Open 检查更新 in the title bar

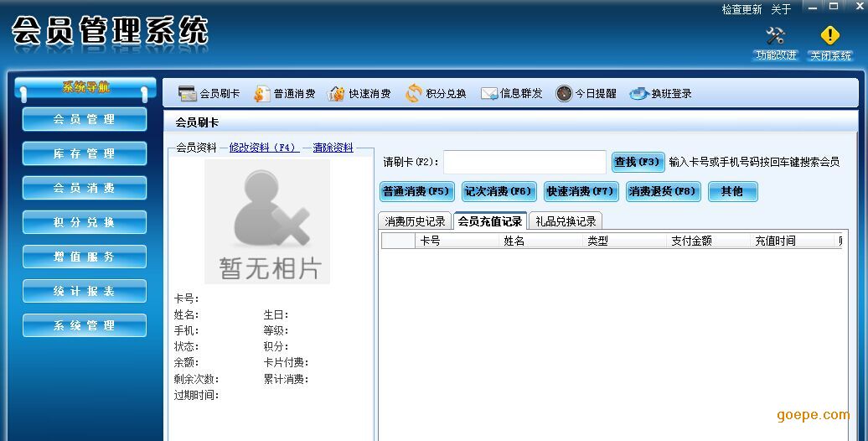point(741,9)
